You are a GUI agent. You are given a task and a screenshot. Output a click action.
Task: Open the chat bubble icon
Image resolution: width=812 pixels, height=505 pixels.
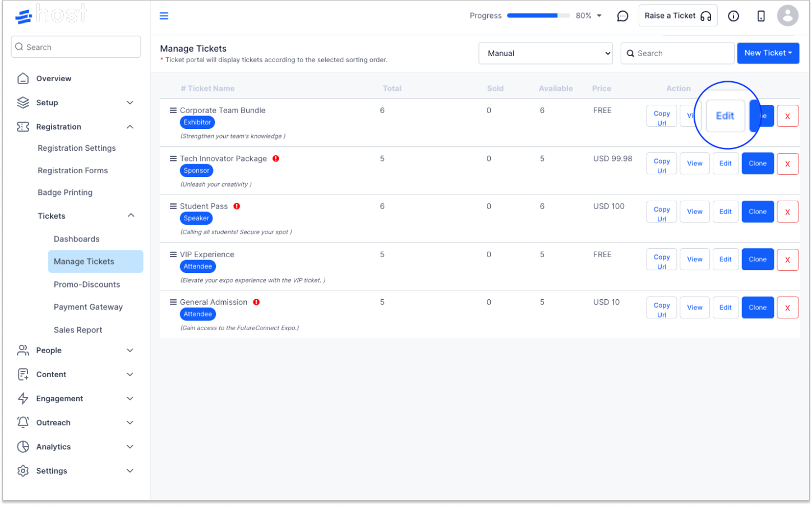[622, 16]
